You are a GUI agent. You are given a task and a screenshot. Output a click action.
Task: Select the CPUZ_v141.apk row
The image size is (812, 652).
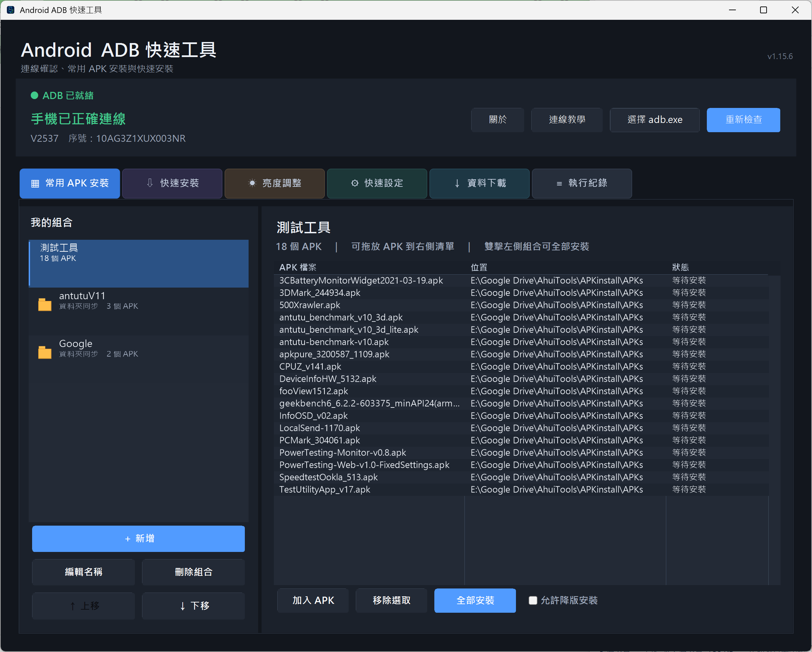521,366
